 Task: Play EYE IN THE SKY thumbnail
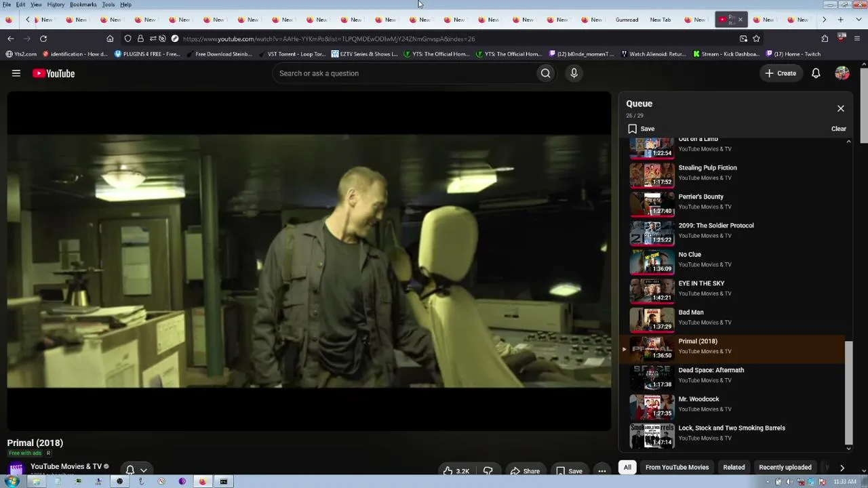pos(652,290)
